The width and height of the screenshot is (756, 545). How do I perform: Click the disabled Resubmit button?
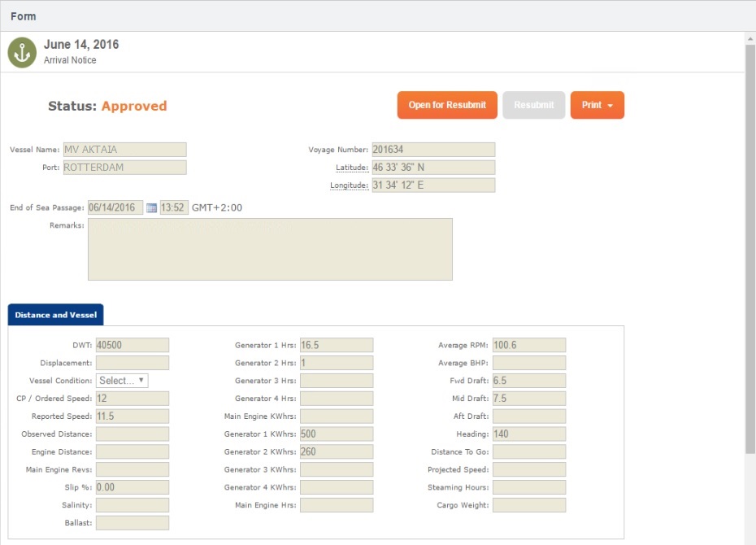(533, 105)
